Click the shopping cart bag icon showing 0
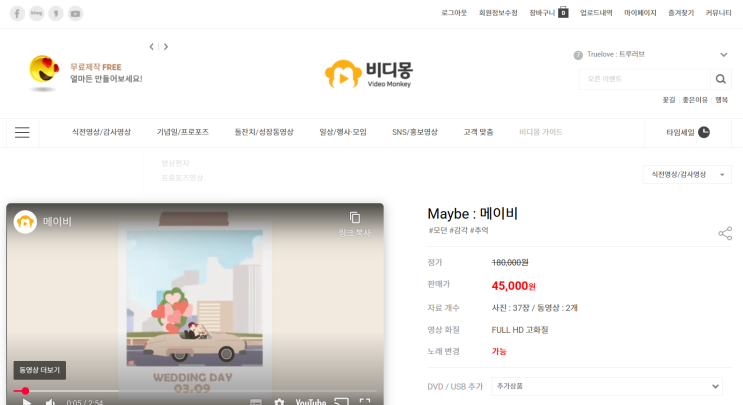Screen dimensions: 743x405 pos(563,12)
